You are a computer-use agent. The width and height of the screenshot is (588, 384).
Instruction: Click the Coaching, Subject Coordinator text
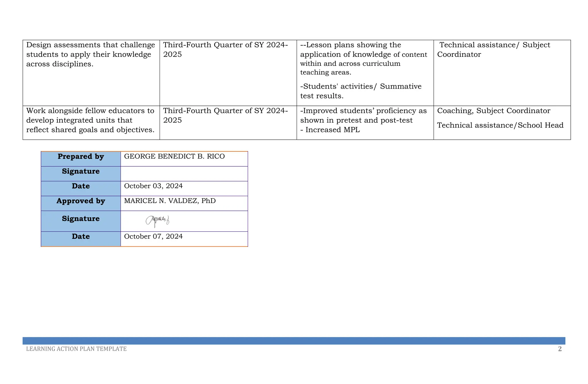click(494, 111)
